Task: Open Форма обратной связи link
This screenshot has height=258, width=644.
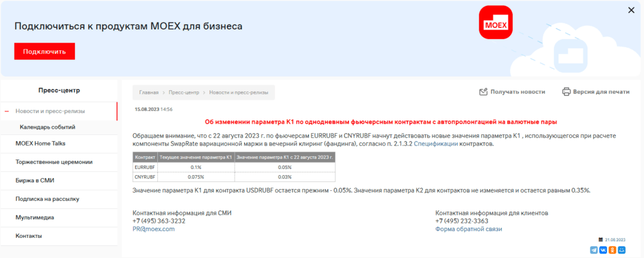Action: coord(469,229)
